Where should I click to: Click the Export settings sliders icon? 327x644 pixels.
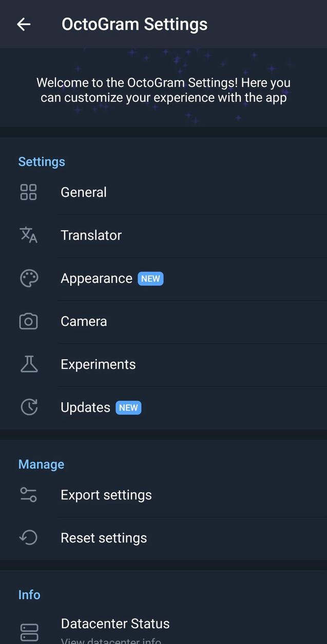click(29, 495)
